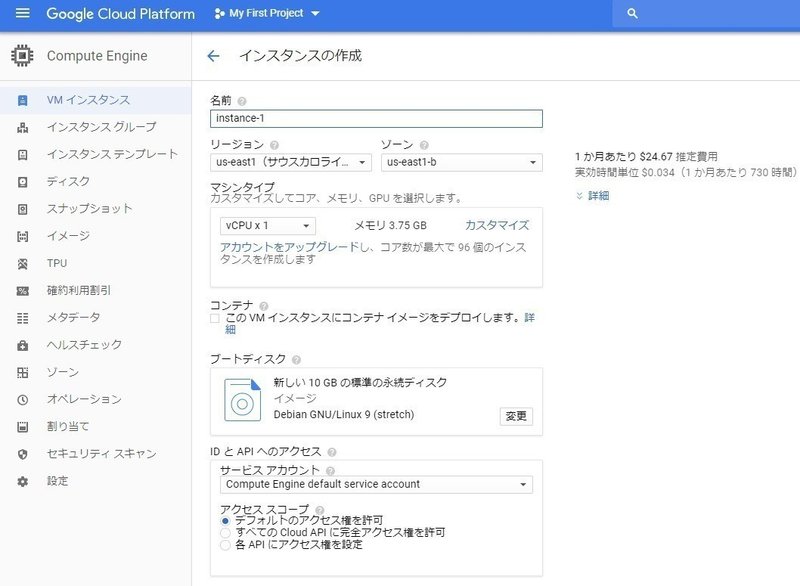Viewport: 800px width, 586px height.
Task: Open スナップショット in sidebar
Action: tap(96, 209)
